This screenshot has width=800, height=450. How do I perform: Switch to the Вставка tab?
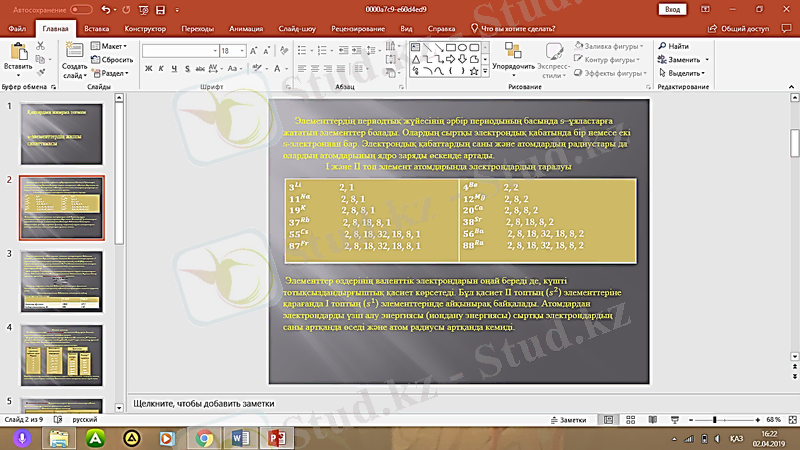(97, 29)
